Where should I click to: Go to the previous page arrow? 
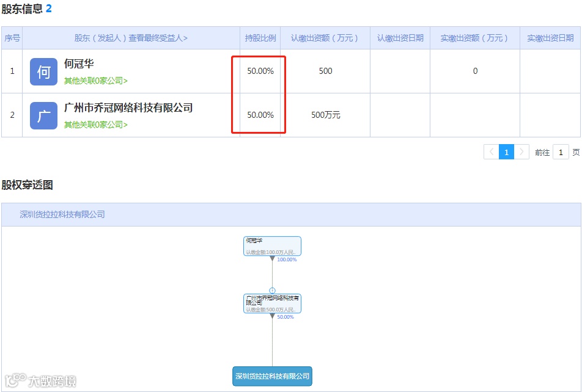(492, 152)
